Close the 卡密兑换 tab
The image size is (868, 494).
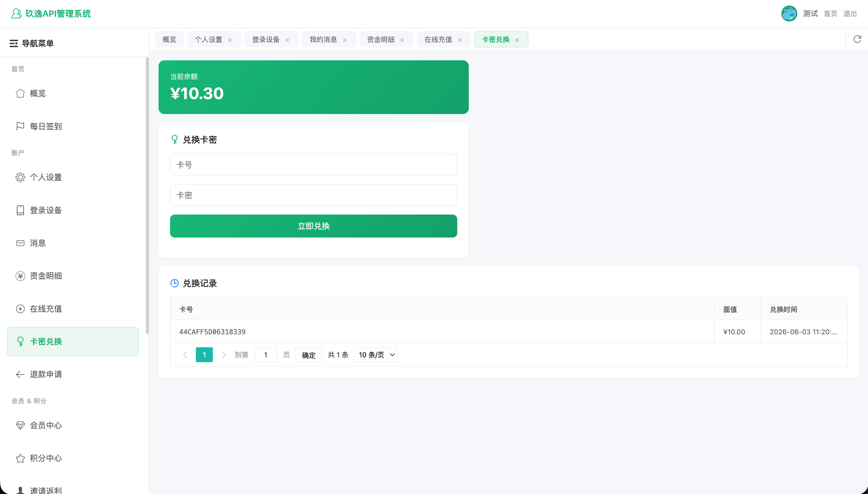[x=517, y=40]
